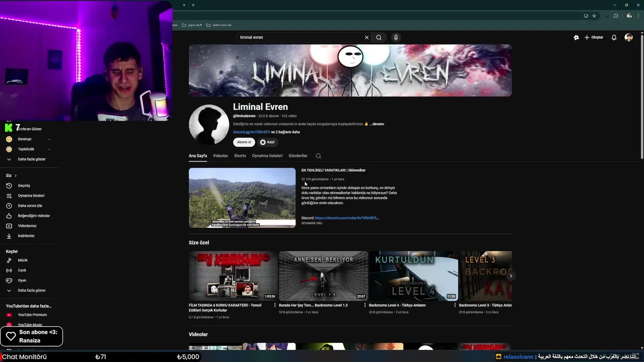Open Beğendiğim videolar thumbs-up icon
The height and width of the screenshot is (362, 644).
point(9,216)
